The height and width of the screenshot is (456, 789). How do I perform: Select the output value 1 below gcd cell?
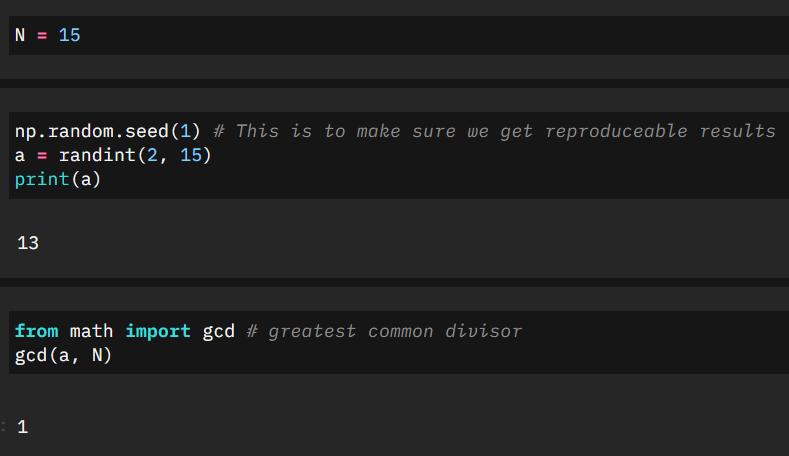pos(23,427)
